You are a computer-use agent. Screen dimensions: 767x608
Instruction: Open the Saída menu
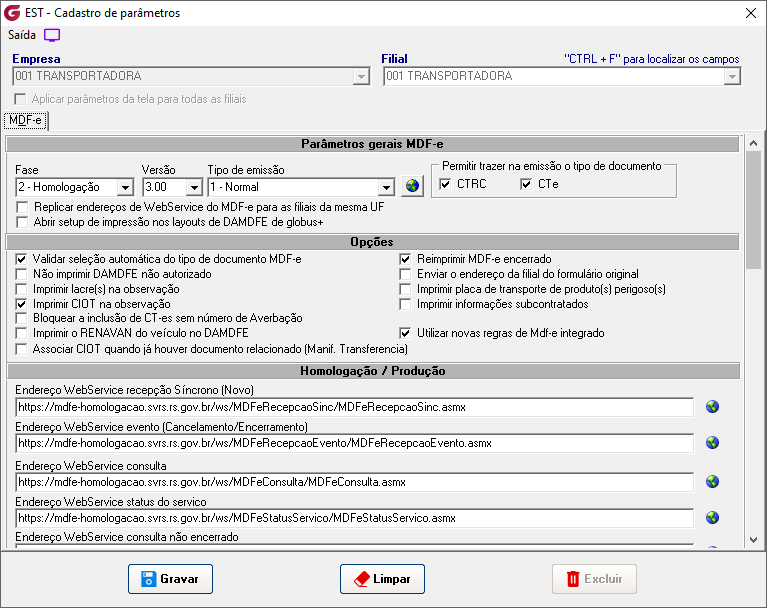[x=22, y=35]
